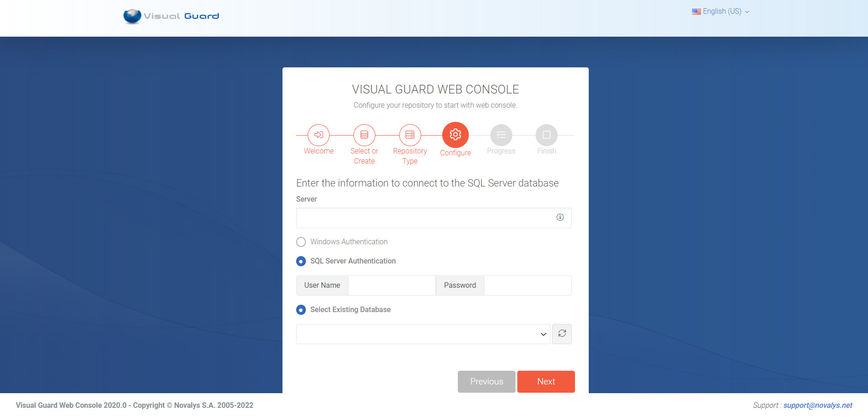Click the Finish step icon
The height and width of the screenshot is (417, 868).
tap(546, 135)
